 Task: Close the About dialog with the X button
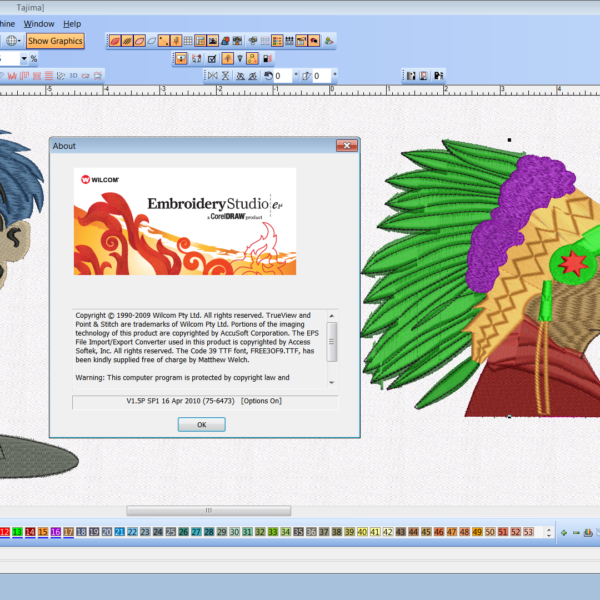point(346,146)
